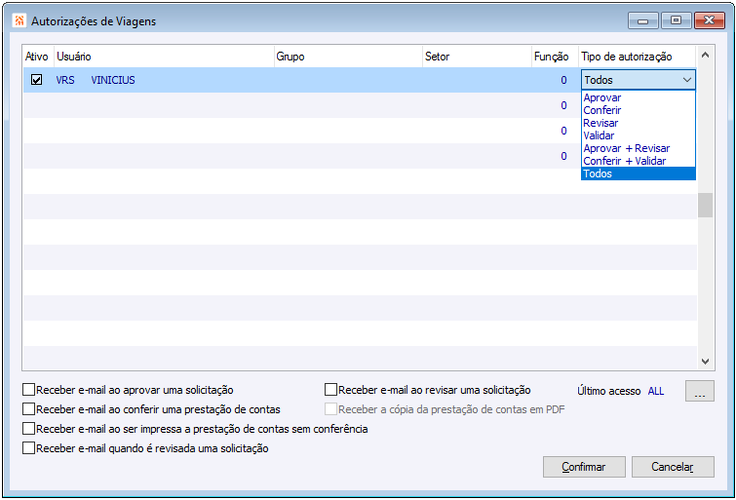Select the VINICIUS user name cell
The height and width of the screenshot is (500, 736).
113,80
